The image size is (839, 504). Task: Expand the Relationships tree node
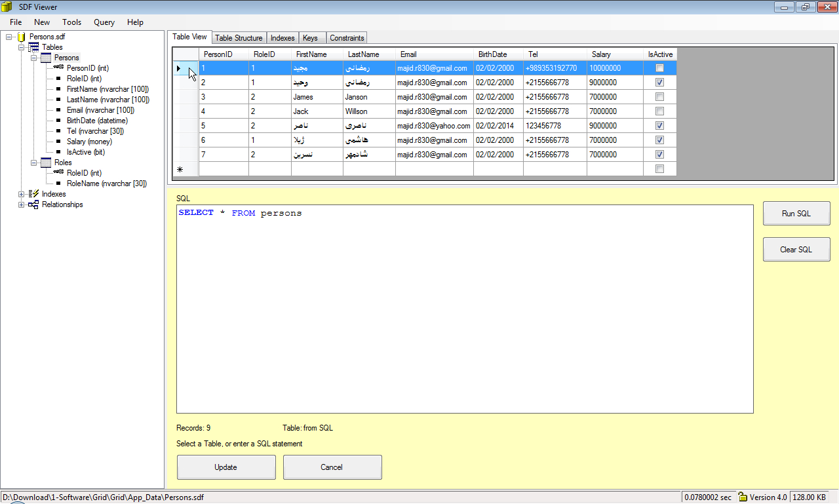pos(20,204)
